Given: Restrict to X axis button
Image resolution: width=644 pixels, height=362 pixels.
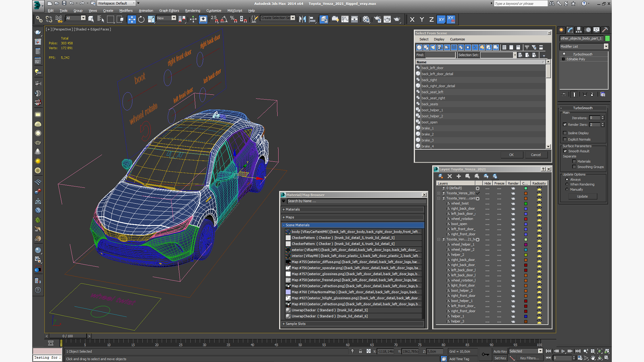Looking at the screenshot, I should [x=412, y=19].
